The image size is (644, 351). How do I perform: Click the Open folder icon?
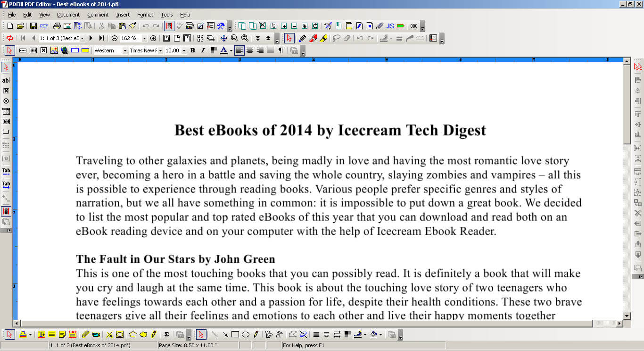(x=20, y=26)
